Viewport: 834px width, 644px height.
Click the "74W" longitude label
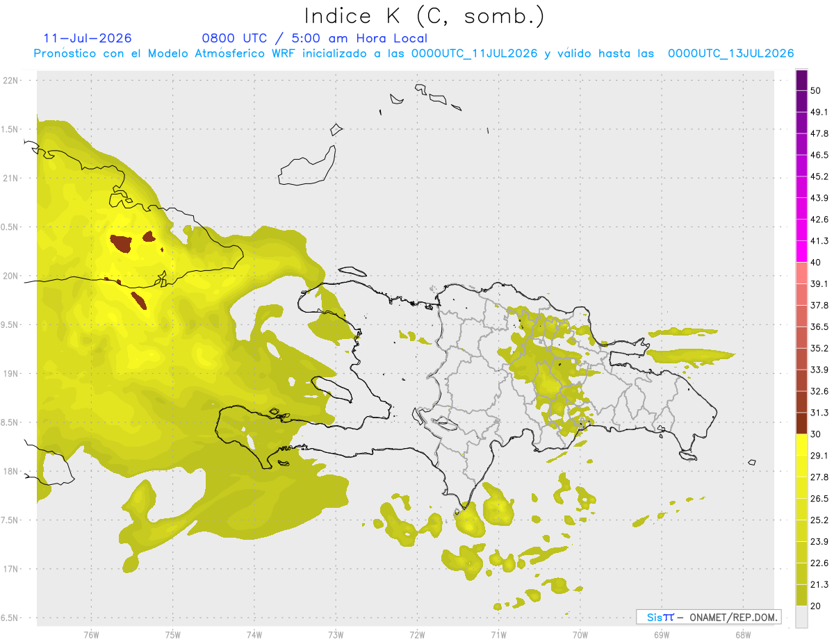coord(254,635)
